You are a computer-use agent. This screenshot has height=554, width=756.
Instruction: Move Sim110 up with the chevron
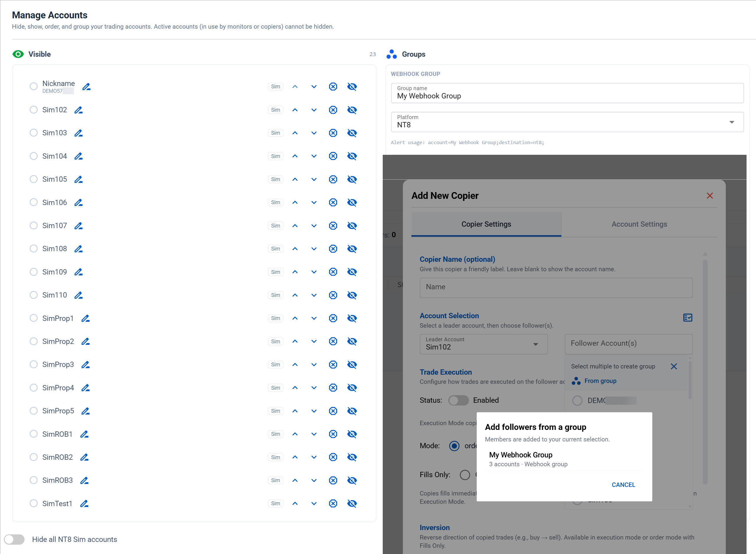[295, 295]
